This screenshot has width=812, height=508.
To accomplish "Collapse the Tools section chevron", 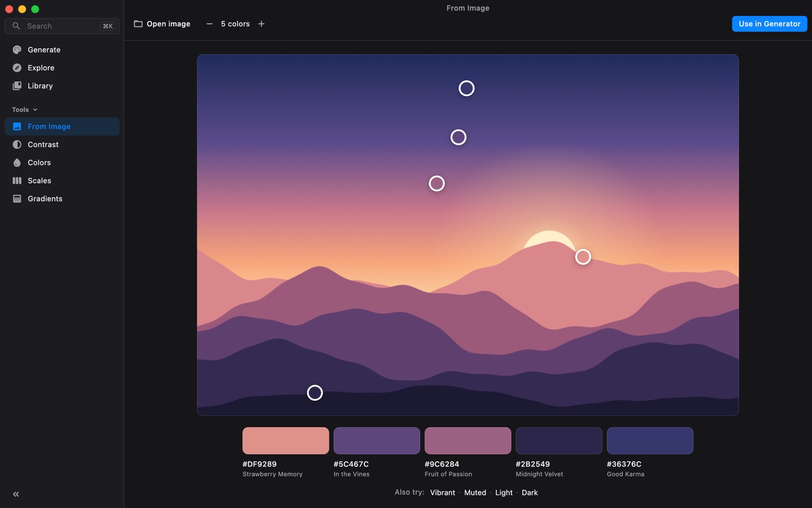I will (x=35, y=110).
